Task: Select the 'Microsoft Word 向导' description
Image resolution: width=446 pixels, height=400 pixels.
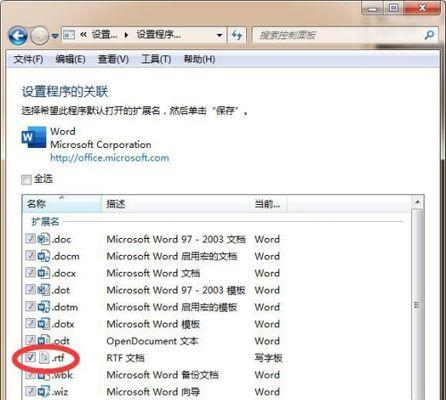Action: (x=153, y=392)
